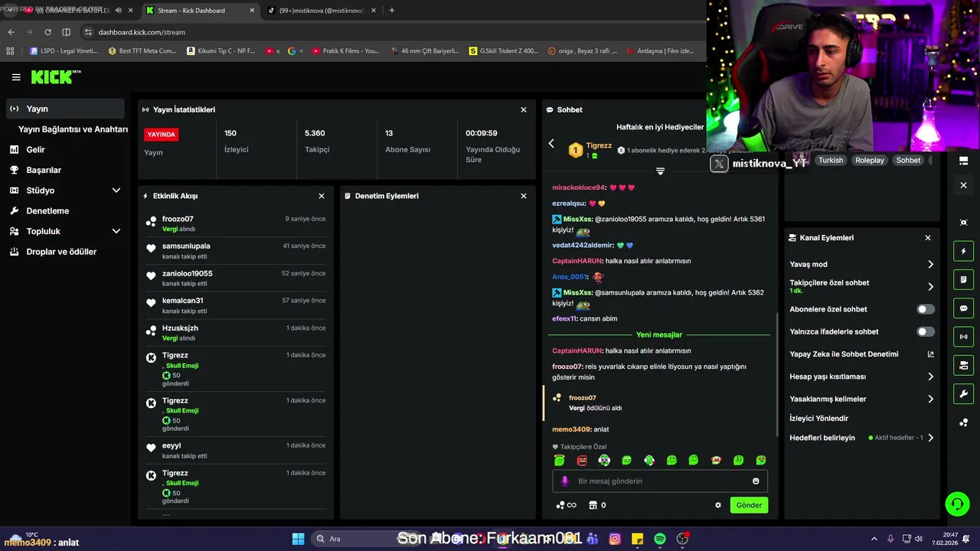Click the message input field

[659, 481]
